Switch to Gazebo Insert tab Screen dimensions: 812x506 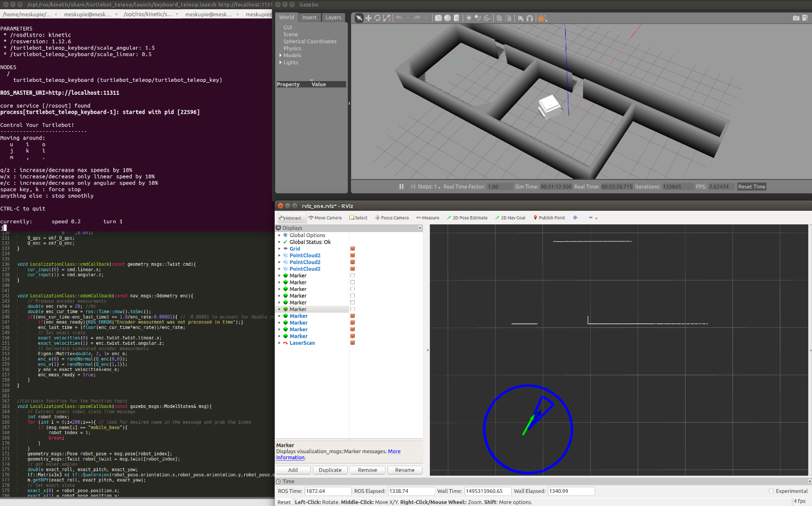click(310, 17)
